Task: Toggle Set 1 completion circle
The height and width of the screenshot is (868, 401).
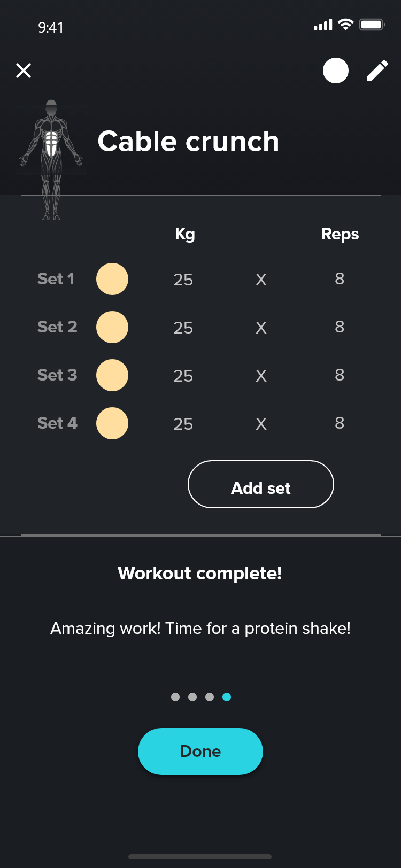Action: point(112,279)
